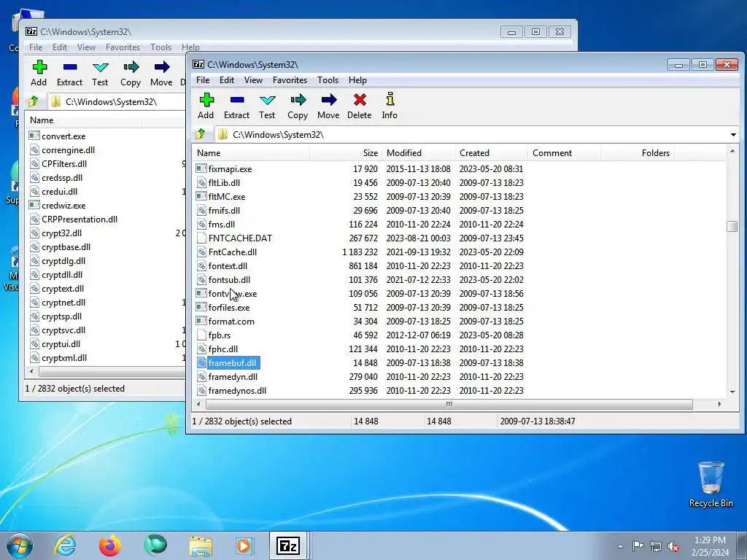Click the front window scroll down arrow
Image resolution: width=747 pixels, height=560 pixels.
click(732, 392)
